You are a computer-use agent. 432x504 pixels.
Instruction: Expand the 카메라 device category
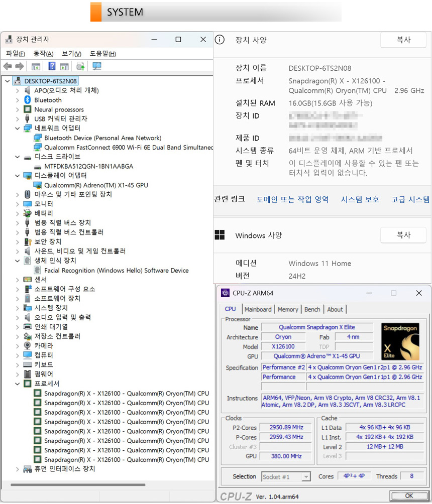[x=18, y=346]
